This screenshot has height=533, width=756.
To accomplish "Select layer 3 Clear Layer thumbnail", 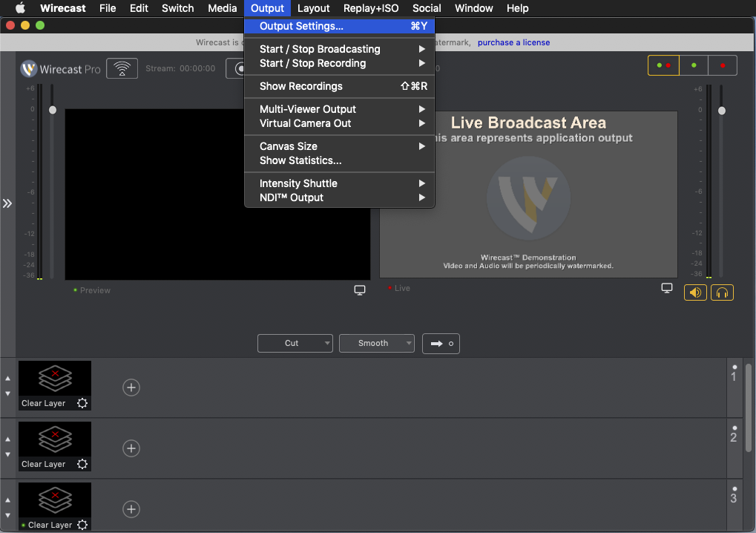I will (x=54, y=506).
